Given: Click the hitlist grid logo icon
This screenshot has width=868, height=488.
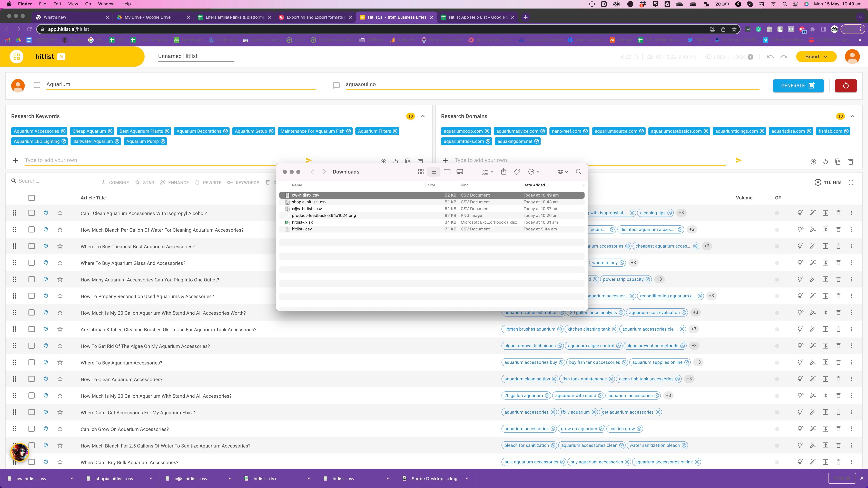Looking at the screenshot, I should 16,57.
